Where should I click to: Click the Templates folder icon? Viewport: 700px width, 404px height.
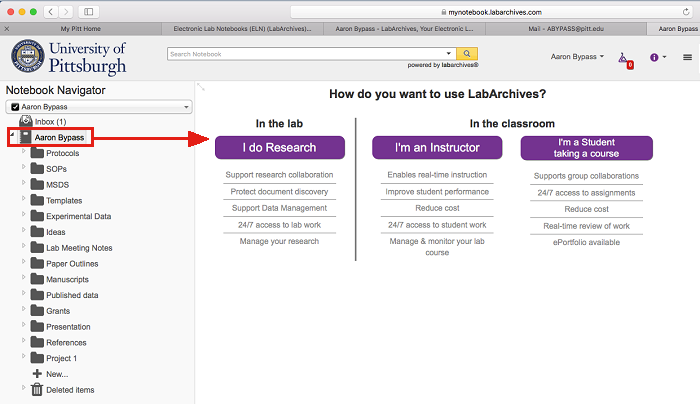pyautogui.click(x=37, y=200)
